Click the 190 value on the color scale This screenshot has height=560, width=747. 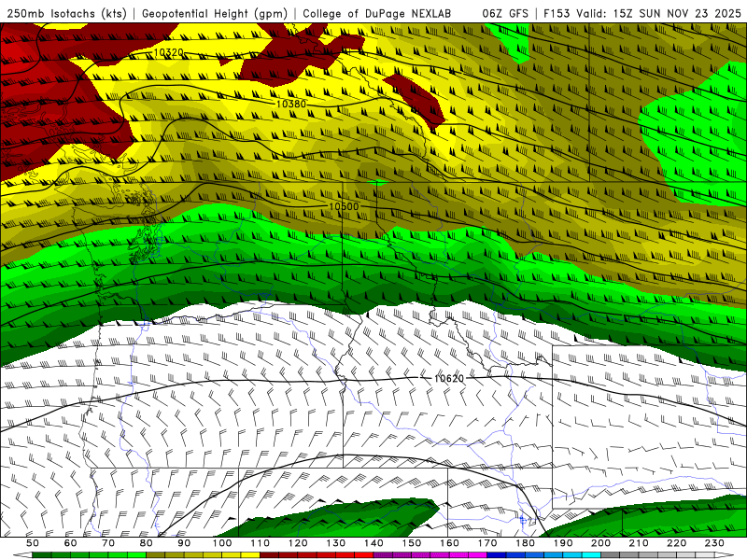pos(563,543)
